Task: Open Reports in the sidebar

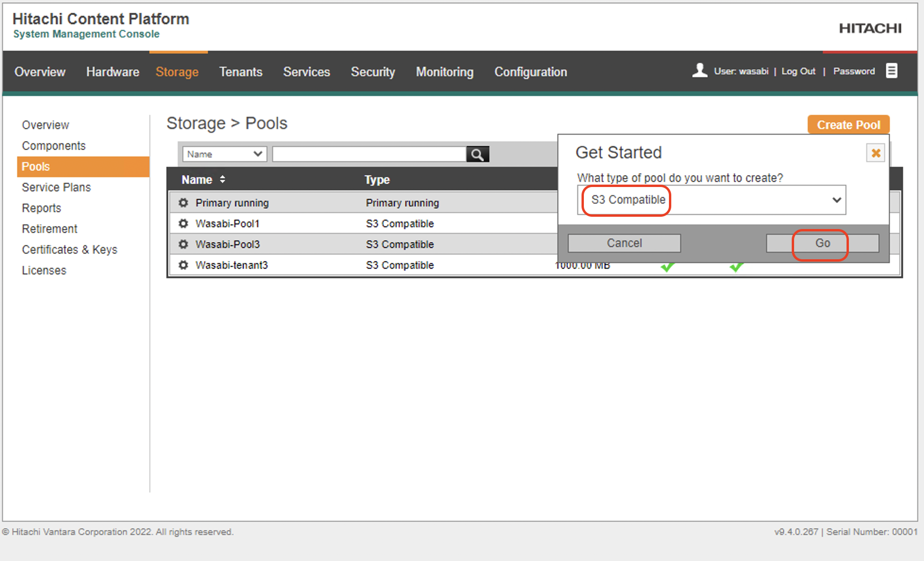Action: click(x=42, y=208)
